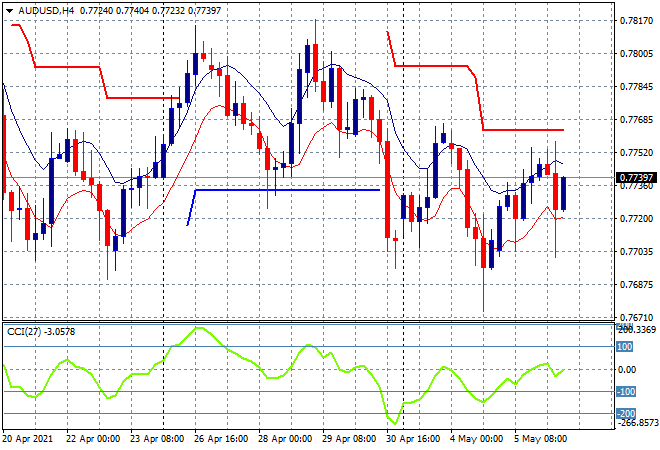Click the 0.76710 price scale label
The image size is (660, 450).
click(x=636, y=317)
